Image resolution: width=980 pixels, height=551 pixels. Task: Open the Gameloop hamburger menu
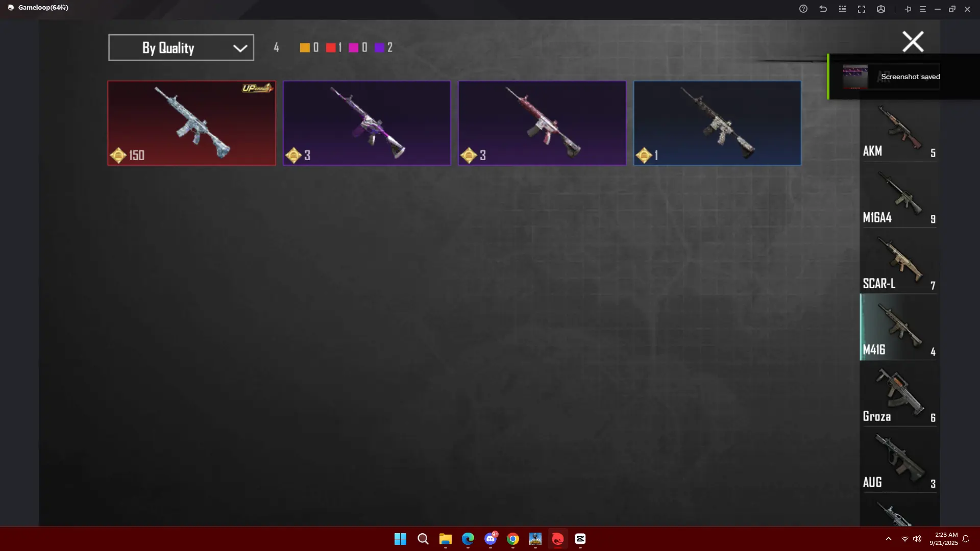pos(922,9)
